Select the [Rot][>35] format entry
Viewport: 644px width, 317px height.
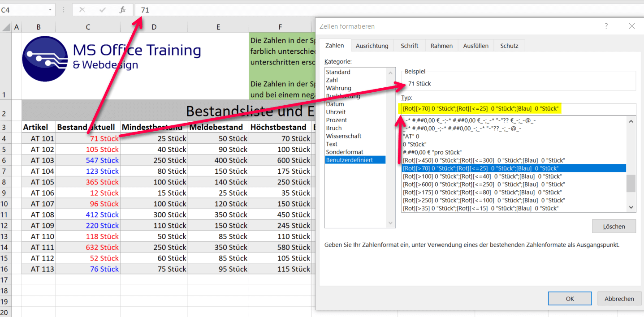[514, 208]
